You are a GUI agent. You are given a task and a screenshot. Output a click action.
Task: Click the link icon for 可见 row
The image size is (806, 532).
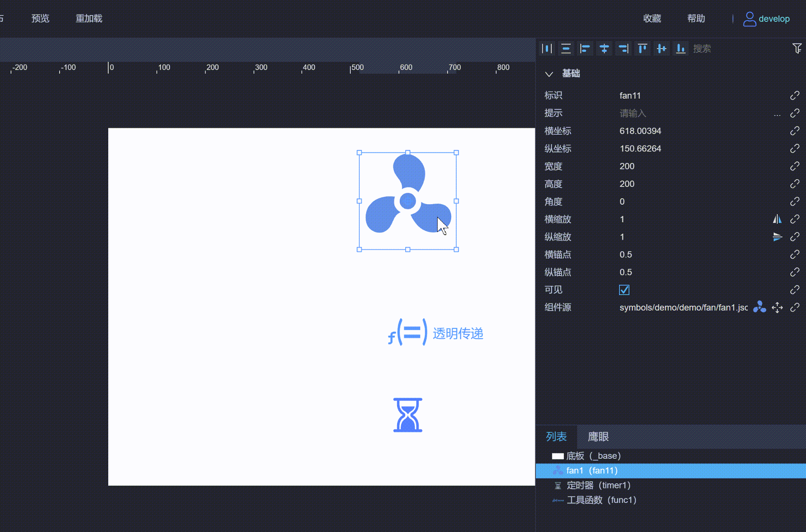[x=795, y=290]
